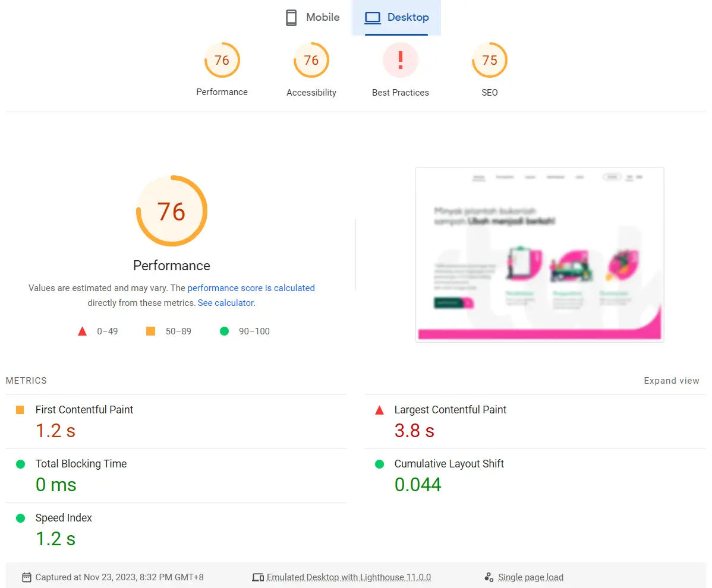
Task: Jump to SEO score gauge
Action: pos(490,60)
